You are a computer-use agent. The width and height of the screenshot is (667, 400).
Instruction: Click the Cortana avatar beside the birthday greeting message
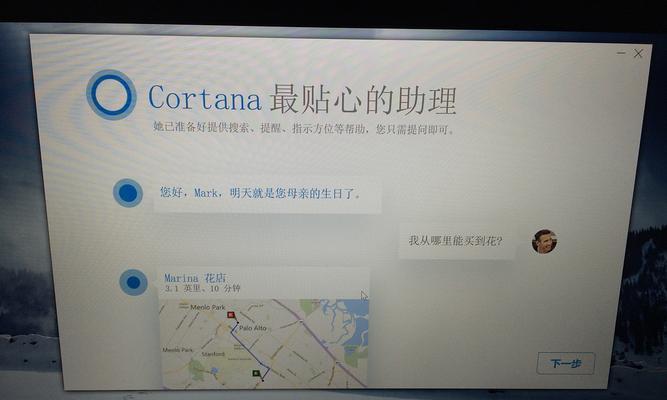128,193
